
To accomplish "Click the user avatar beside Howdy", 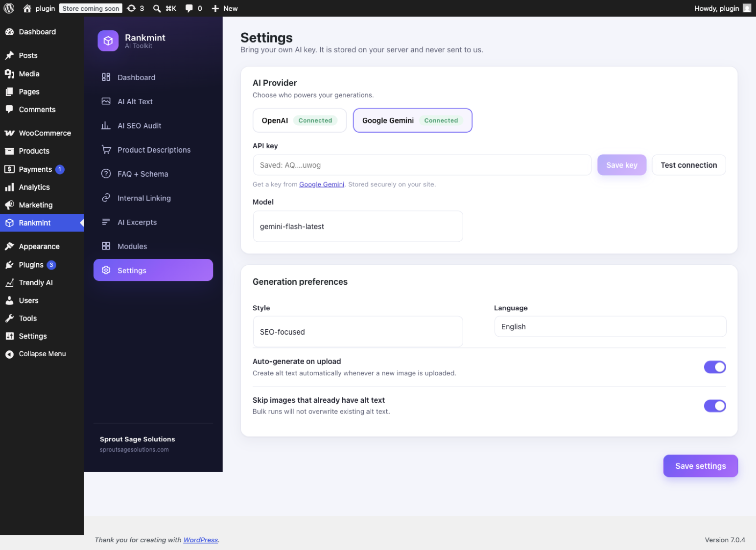I will 747,8.
